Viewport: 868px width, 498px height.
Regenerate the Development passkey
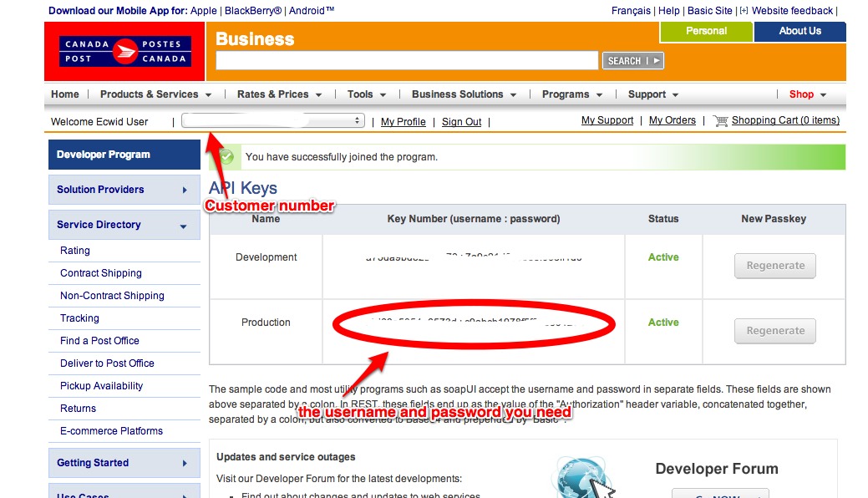[775, 266]
